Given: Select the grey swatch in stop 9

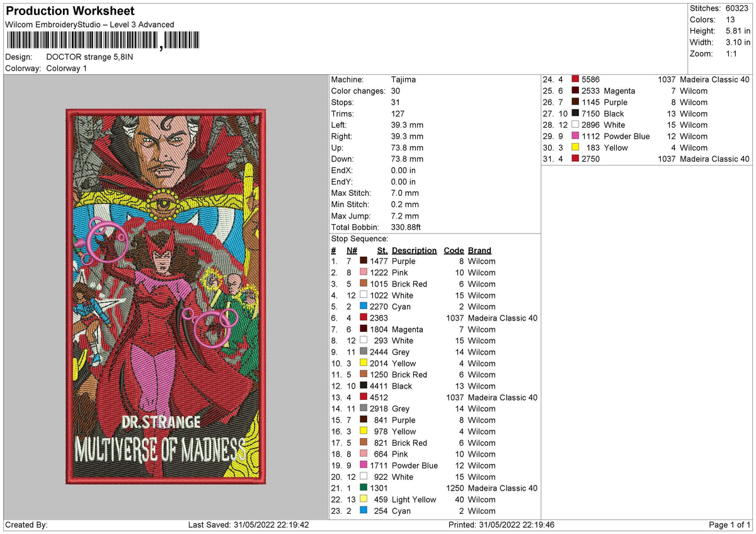Looking at the screenshot, I should tap(364, 352).
